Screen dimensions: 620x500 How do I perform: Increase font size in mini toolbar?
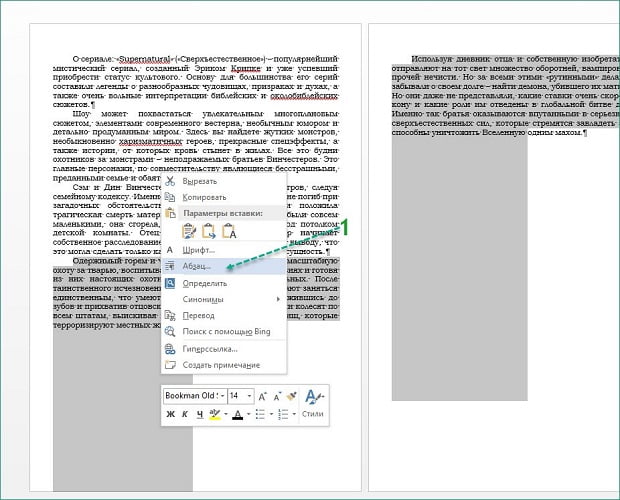(262, 396)
